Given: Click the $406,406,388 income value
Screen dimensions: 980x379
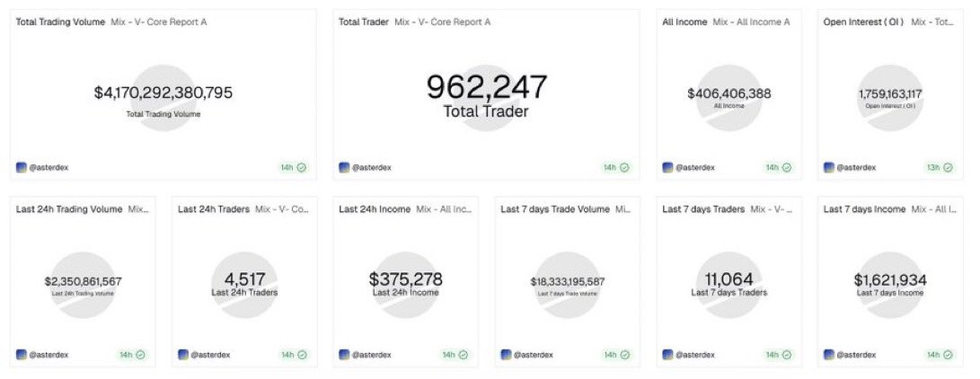Looking at the screenshot, I should point(729,93).
